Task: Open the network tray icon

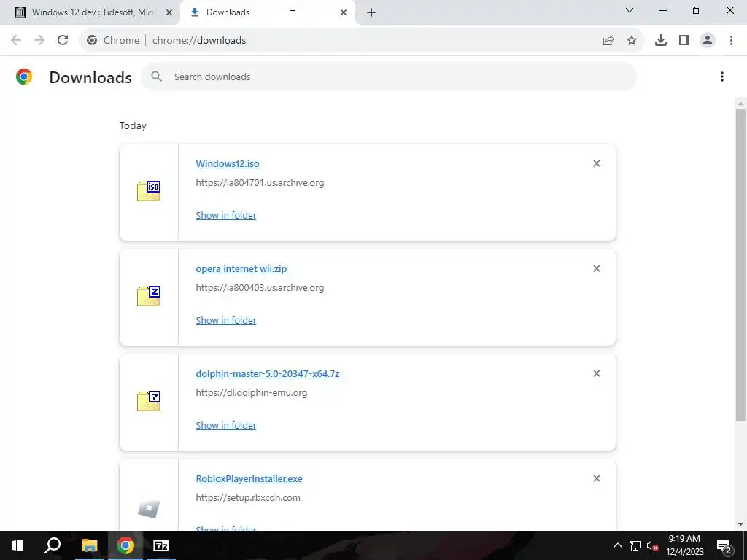Action: pos(635,545)
